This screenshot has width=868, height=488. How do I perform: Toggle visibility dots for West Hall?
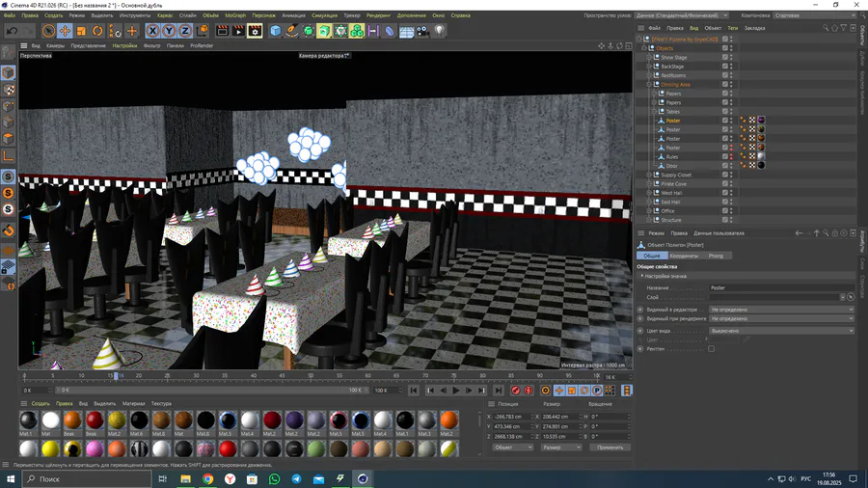731,193
